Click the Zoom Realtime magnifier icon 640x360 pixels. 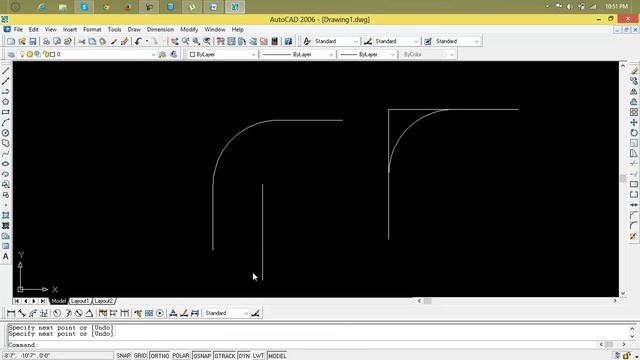[186, 41]
